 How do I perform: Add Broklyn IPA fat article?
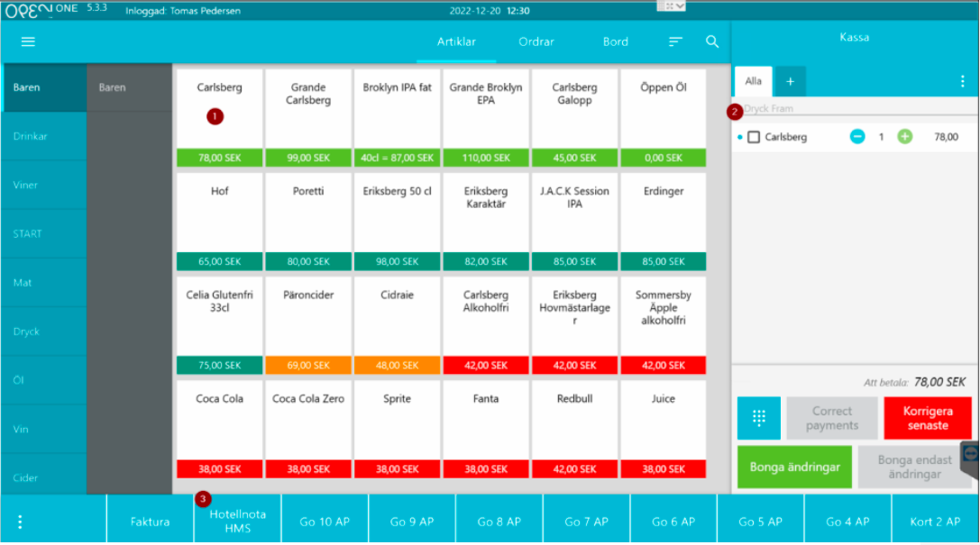point(397,118)
